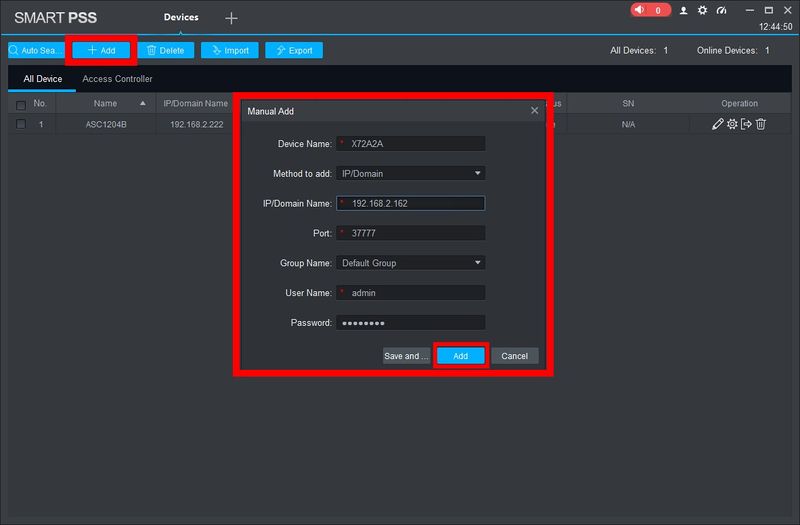Image resolution: width=800 pixels, height=525 pixels.
Task: Click the ASC1204B device name cell
Action: pos(106,124)
